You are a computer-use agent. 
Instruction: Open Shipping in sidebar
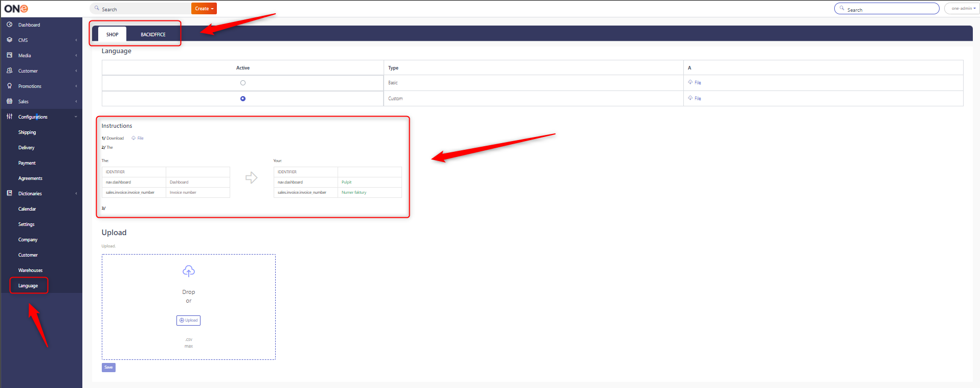27,132
